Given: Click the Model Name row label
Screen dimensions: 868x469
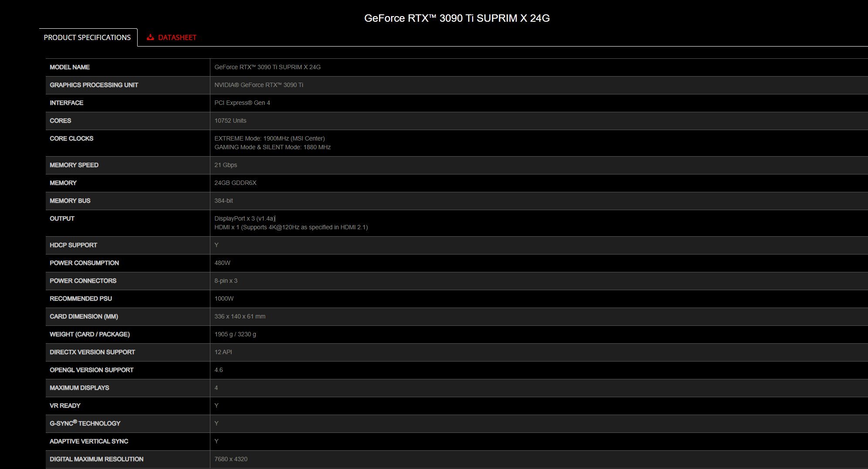Looking at the screenshot, I should point(70,67).
